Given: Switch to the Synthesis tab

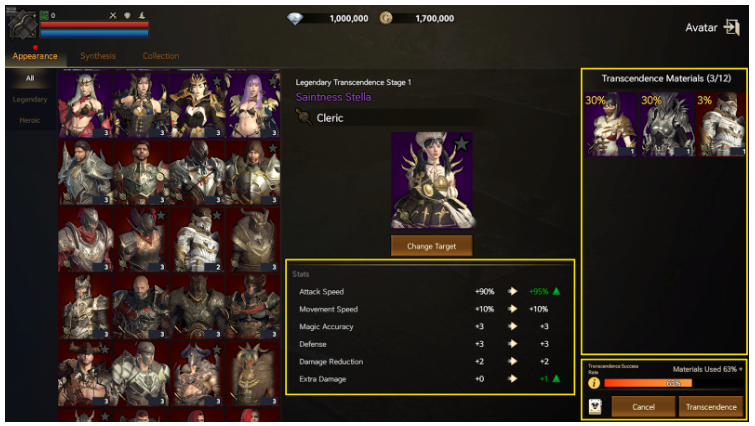Looking at the screenshot, I should point(98,56).
